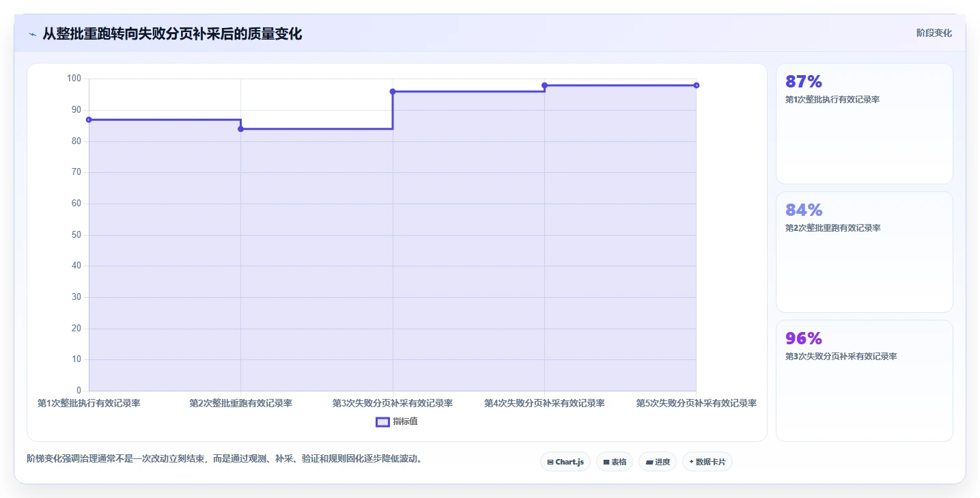Click the footer note starting 阶梯变化强调治理
This screenshot has width=980, height=498.
[x=226, y=459]
